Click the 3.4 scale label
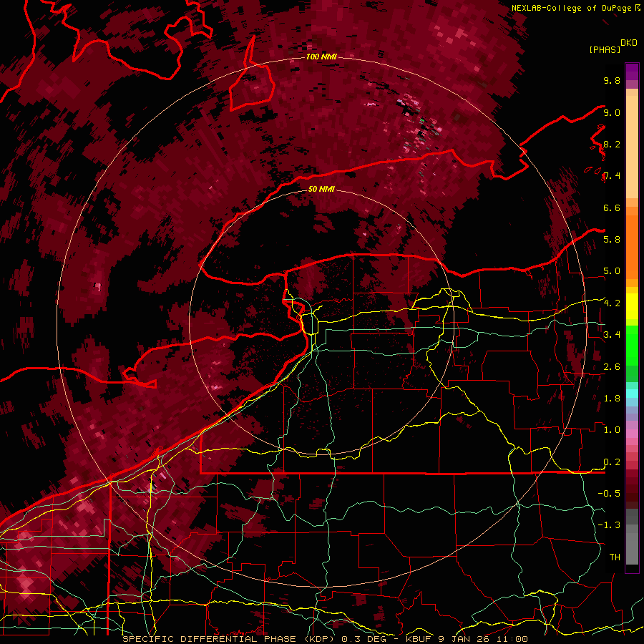Image resolution: width=644 pixels, height=644 pixels. (612, 334)
